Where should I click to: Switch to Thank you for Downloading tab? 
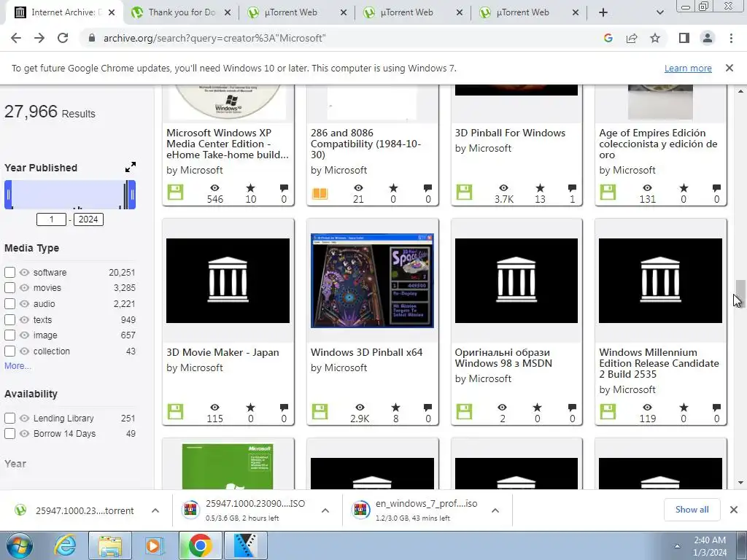pyautogui.click(x=182, y=12)
